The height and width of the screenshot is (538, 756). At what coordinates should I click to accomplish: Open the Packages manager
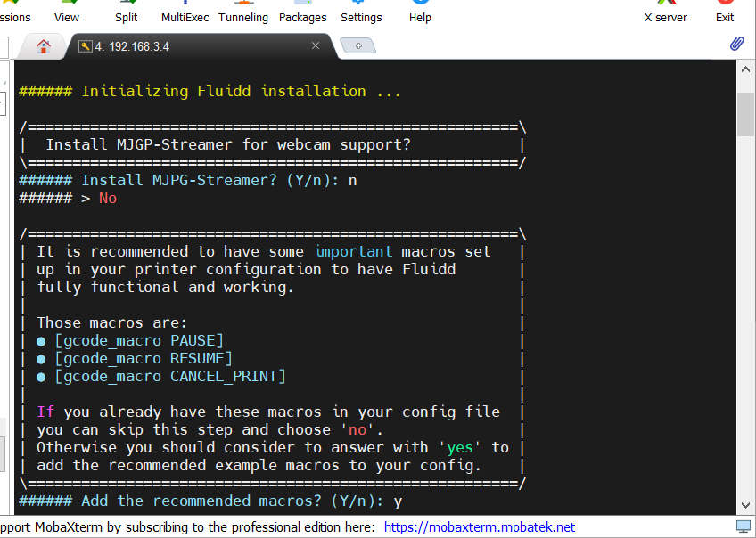pyautogui.click(x=303, y=12)
